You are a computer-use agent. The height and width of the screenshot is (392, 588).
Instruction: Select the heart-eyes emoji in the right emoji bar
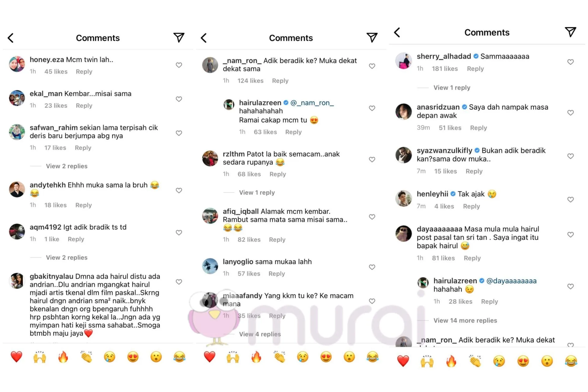pos(523,361)
